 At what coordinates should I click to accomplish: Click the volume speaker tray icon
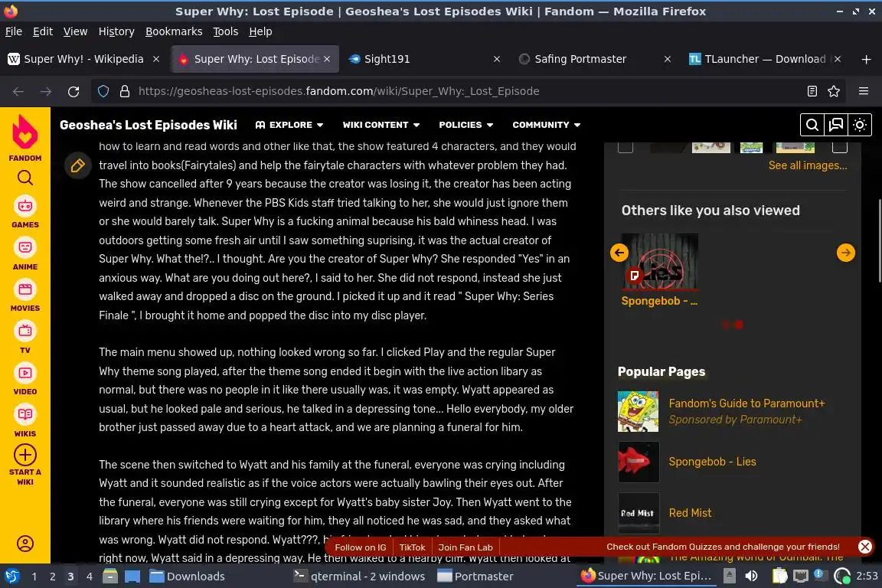click(751, 577)
